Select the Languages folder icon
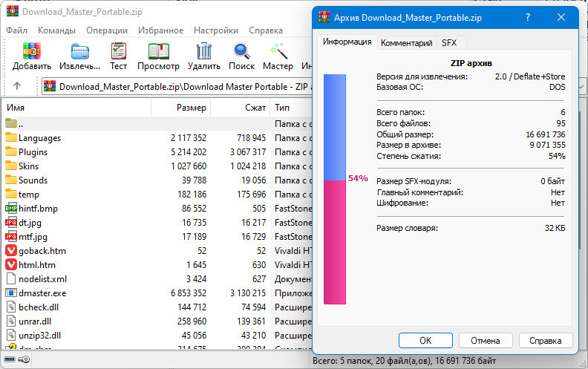 [x=11, y=137]
